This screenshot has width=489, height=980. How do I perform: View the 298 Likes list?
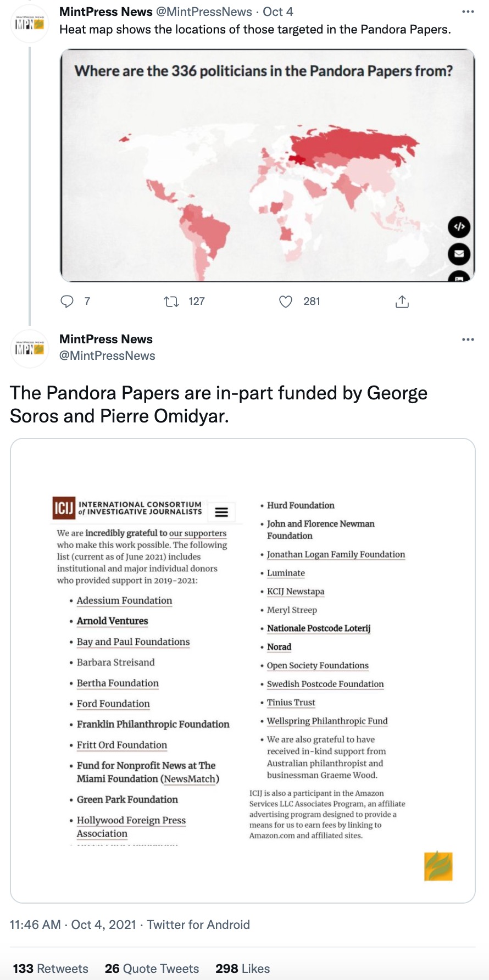point(242,968)
